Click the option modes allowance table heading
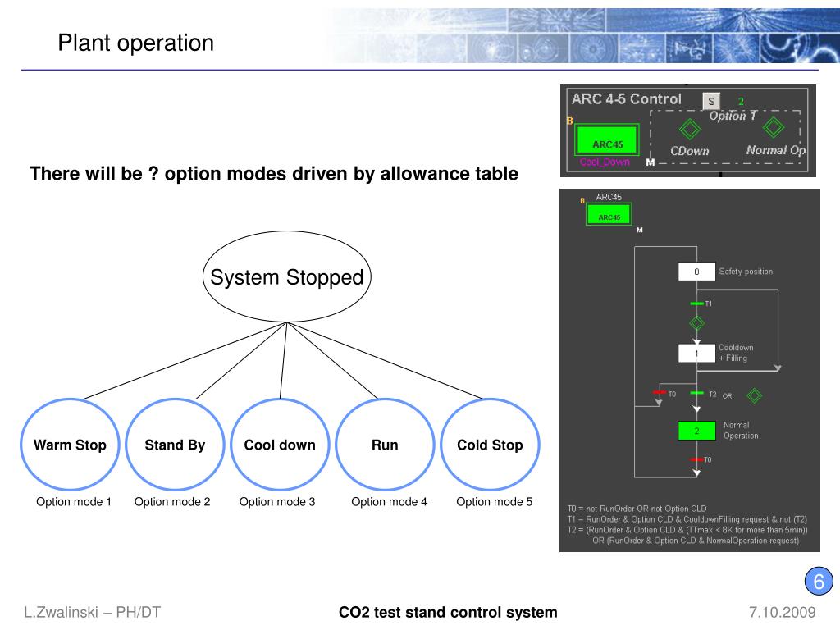The image size is (840, 630). (x=274, y=174)
